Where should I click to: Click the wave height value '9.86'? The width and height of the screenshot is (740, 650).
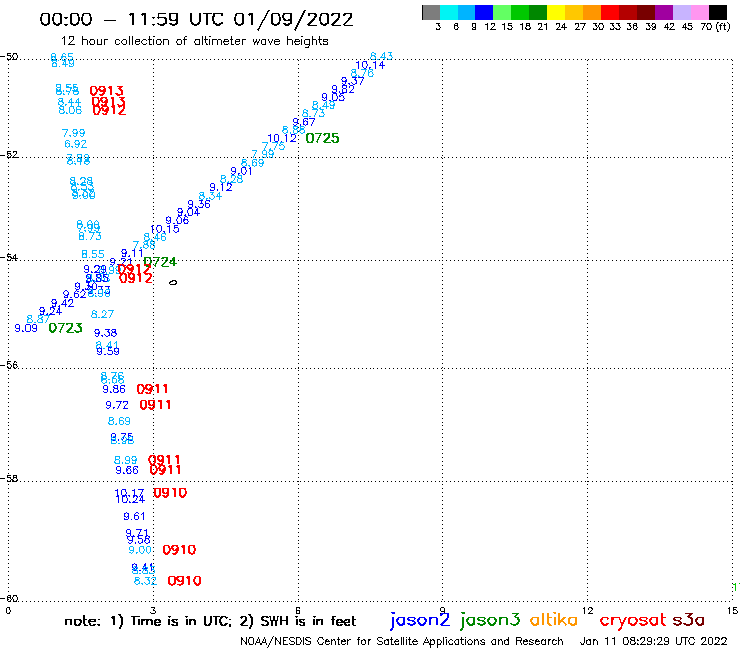[x=114, y=389]
